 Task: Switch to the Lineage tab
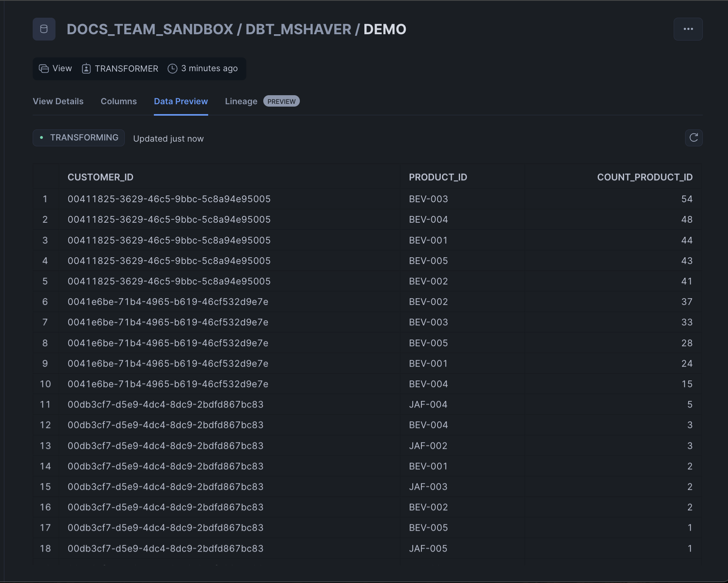241,101
